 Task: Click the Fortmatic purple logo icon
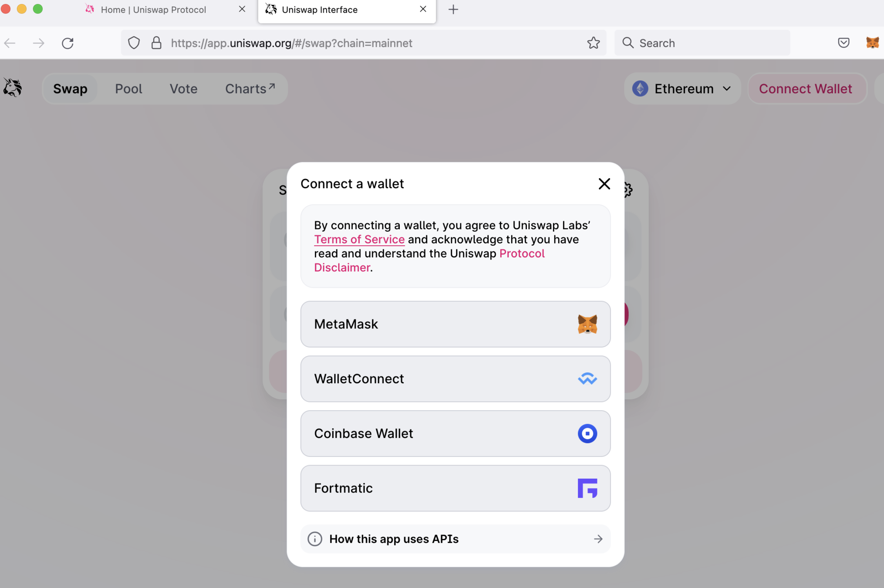click(587, 488)
